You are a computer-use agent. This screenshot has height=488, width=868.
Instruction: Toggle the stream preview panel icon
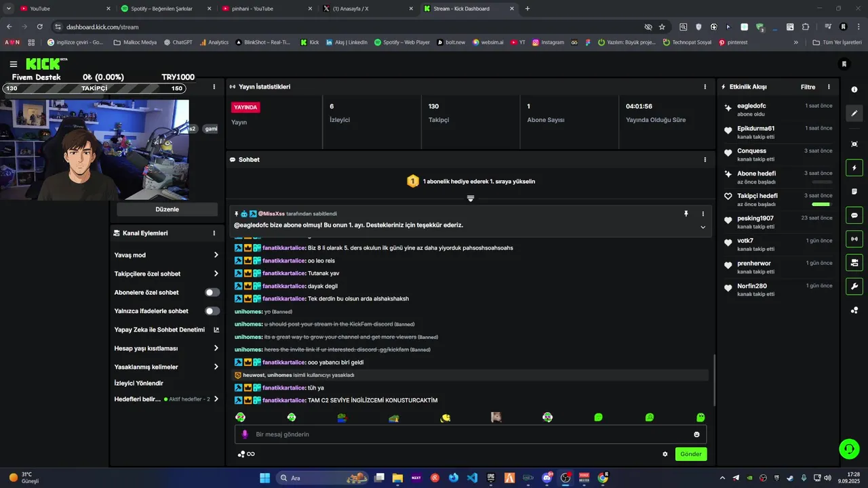854,262
